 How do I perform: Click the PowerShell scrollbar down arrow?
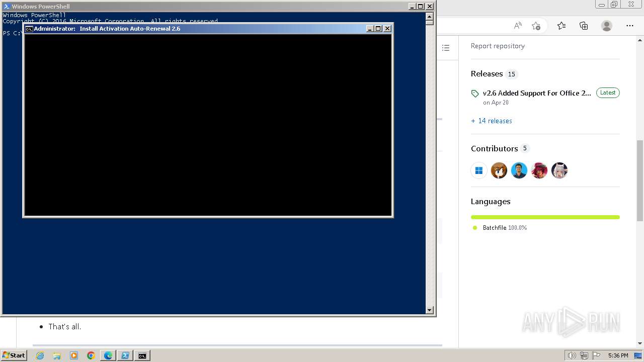(430, 310)
